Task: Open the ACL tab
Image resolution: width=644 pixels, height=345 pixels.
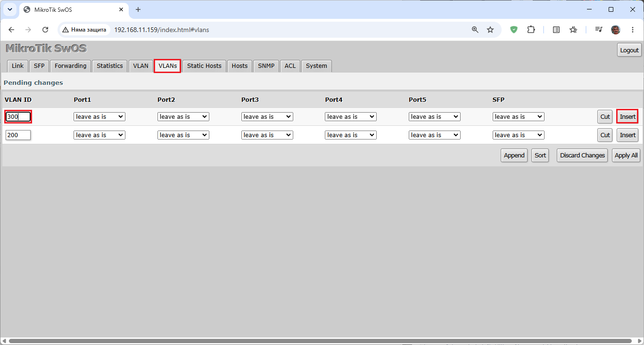Action: (290, 66)
